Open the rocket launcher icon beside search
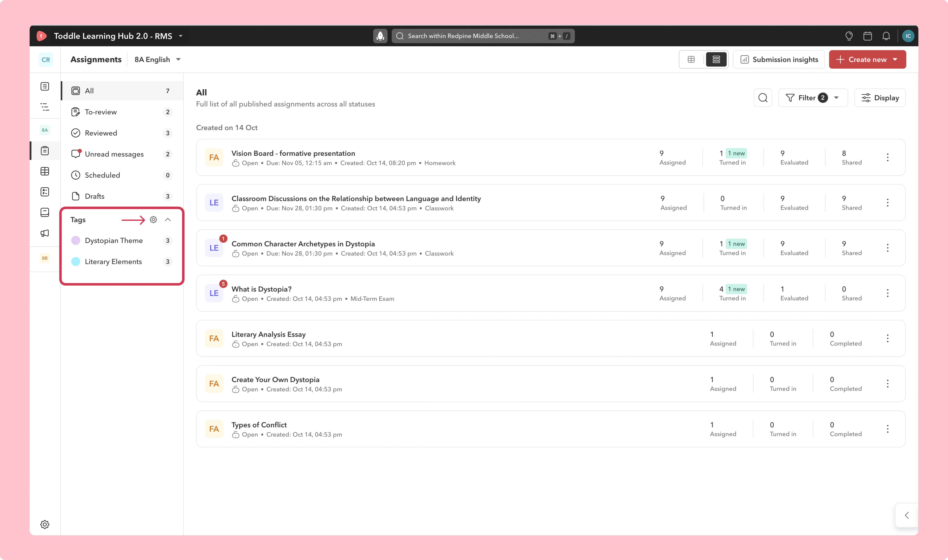 380,36
